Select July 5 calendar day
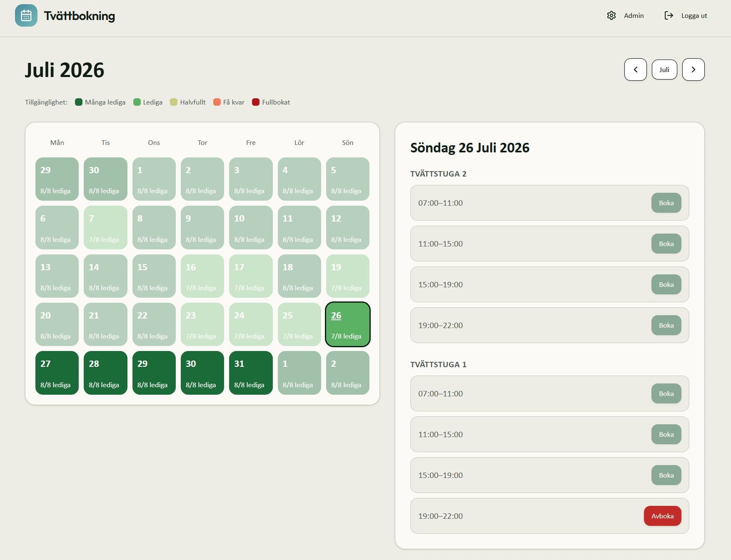This screenshot has height=560, width=731. click(348, 179)
